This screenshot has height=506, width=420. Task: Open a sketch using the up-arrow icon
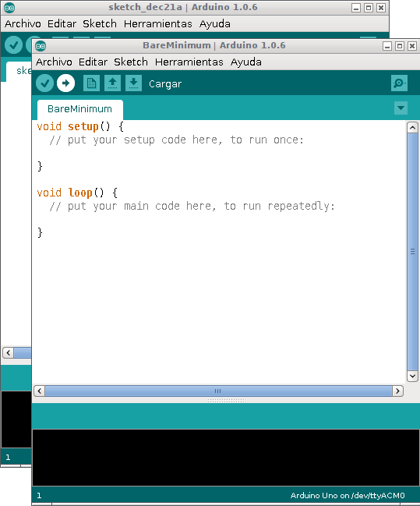pos(112,83)
